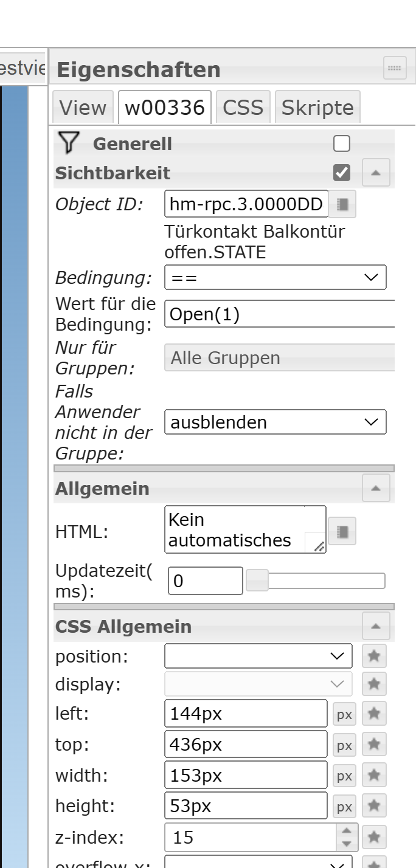Collapse the CSS Allgemein section
This screenshot has width=416, height=868.
376,626
